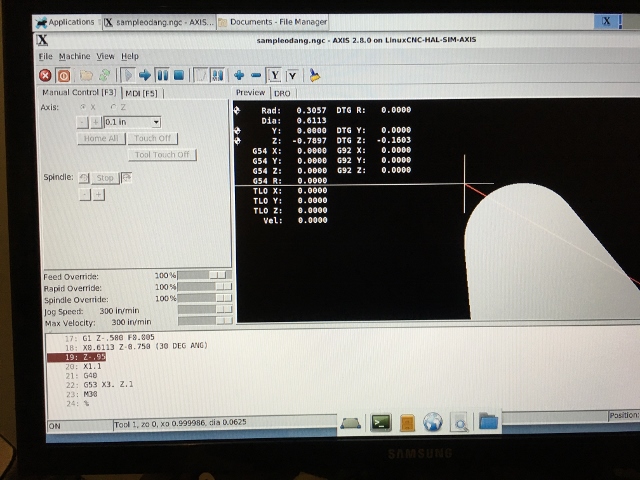Select G-code line 20: X1.1
Screen dimensions: 640x480
(83, 367)
